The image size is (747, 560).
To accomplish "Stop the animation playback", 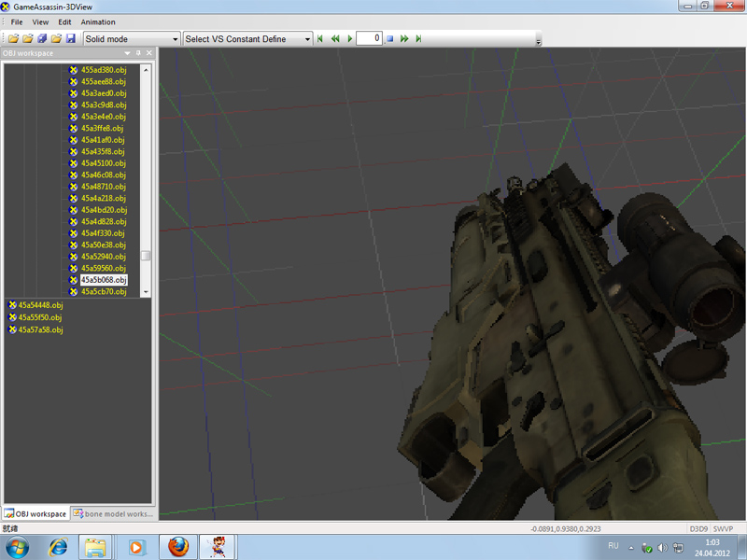I will coord(390,39).
